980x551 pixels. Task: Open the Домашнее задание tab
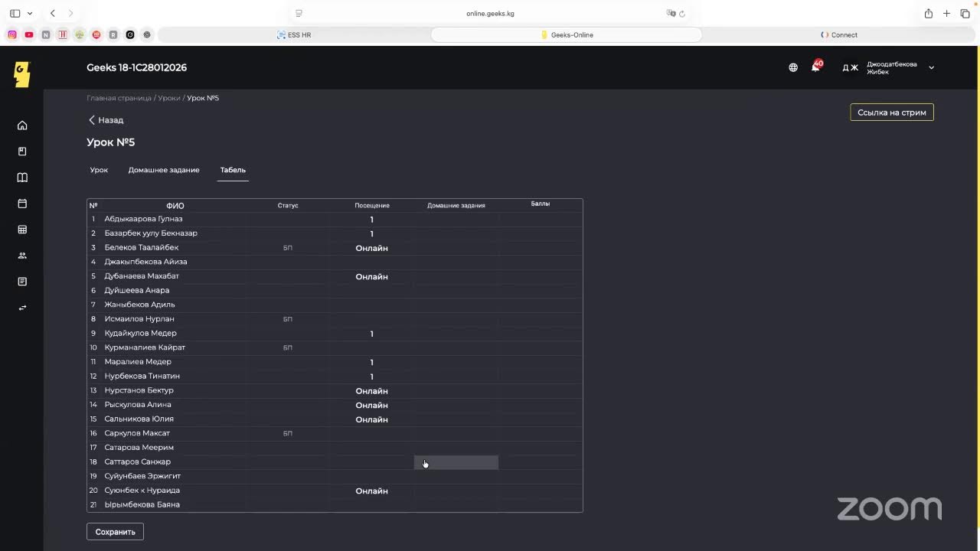pos(164,170)
